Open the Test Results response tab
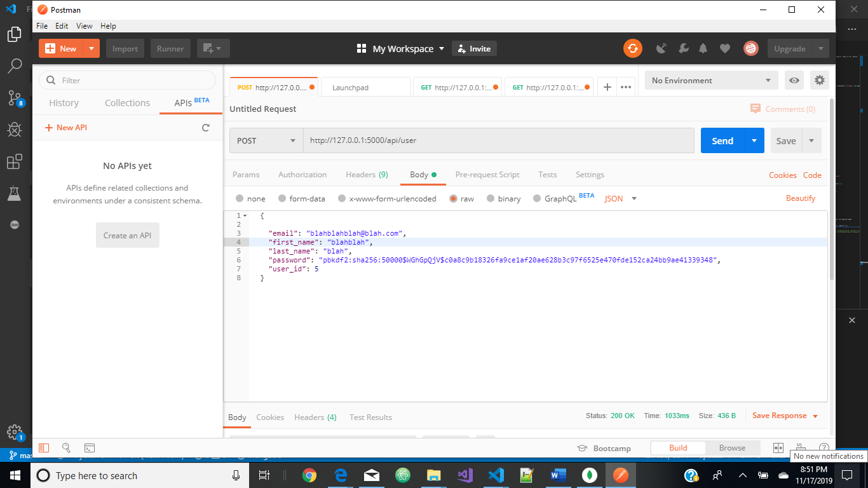The image size is (868, 488). pos(370,417)
